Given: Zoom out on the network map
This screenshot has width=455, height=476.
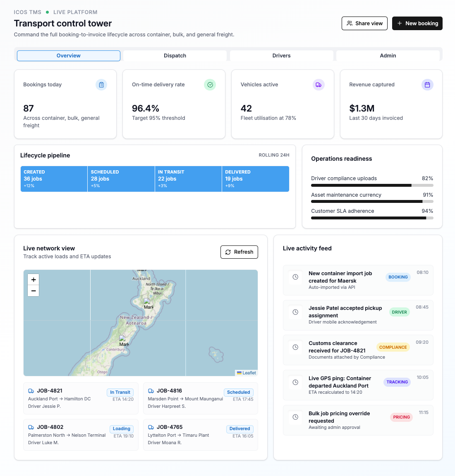Looking at the screenshot, I should tap(34, 291).
